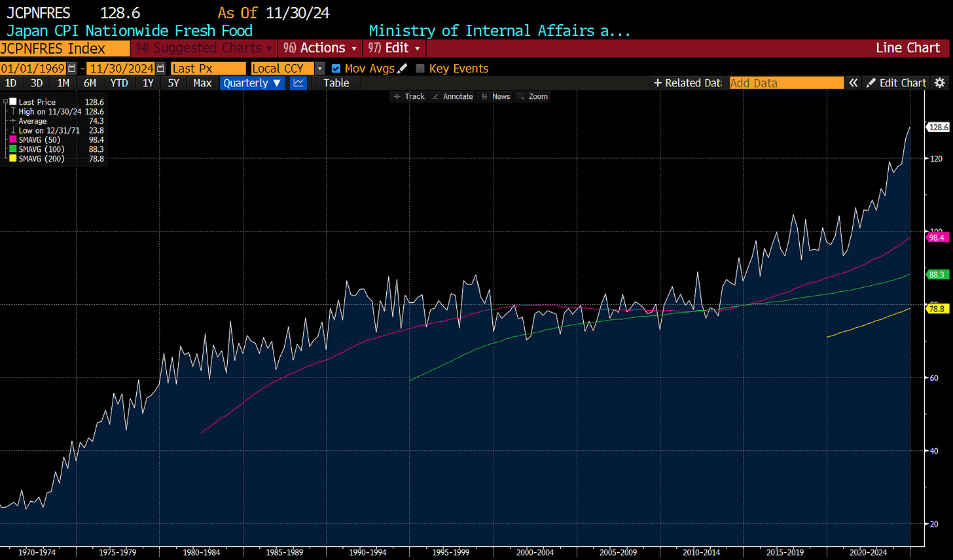Open calendar picker for end date 11/30/2024
Screen dimensions: 953x560
[160, 69]
